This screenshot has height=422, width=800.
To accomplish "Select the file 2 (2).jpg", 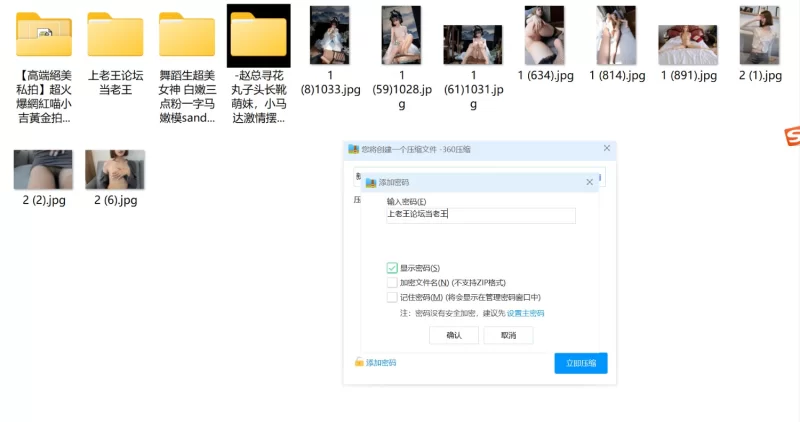I will click(x=43, y=169).
